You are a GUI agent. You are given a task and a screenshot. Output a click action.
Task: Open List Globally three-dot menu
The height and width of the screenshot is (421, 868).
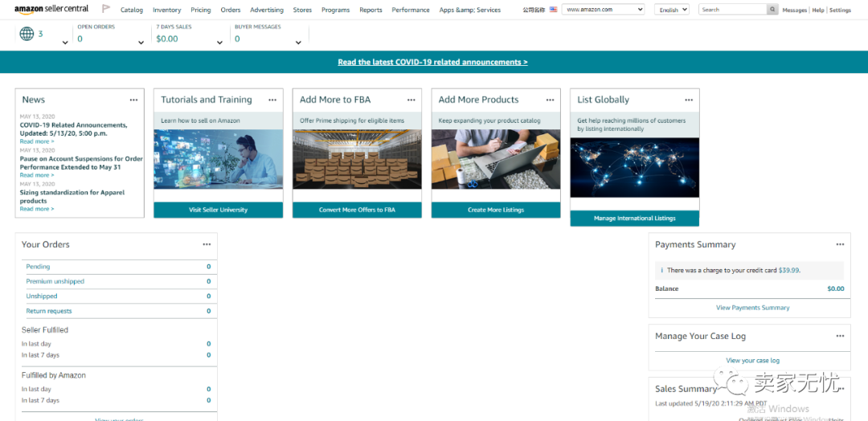point(689,100)
